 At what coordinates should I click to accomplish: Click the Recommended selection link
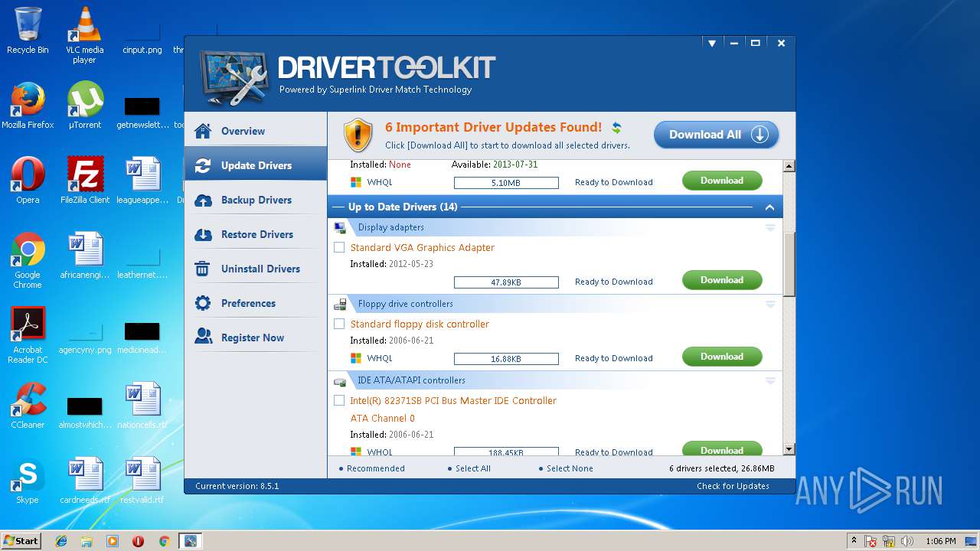click(376, 468)
